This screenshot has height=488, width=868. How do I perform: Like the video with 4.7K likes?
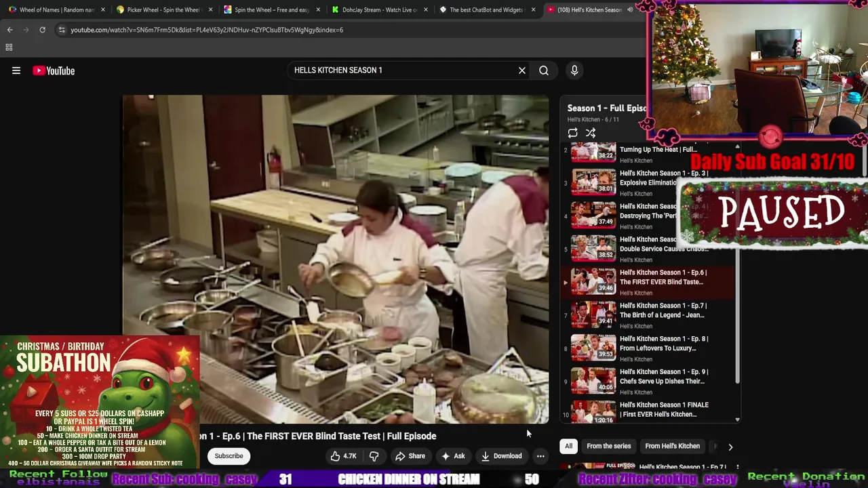tap(343, 456)
